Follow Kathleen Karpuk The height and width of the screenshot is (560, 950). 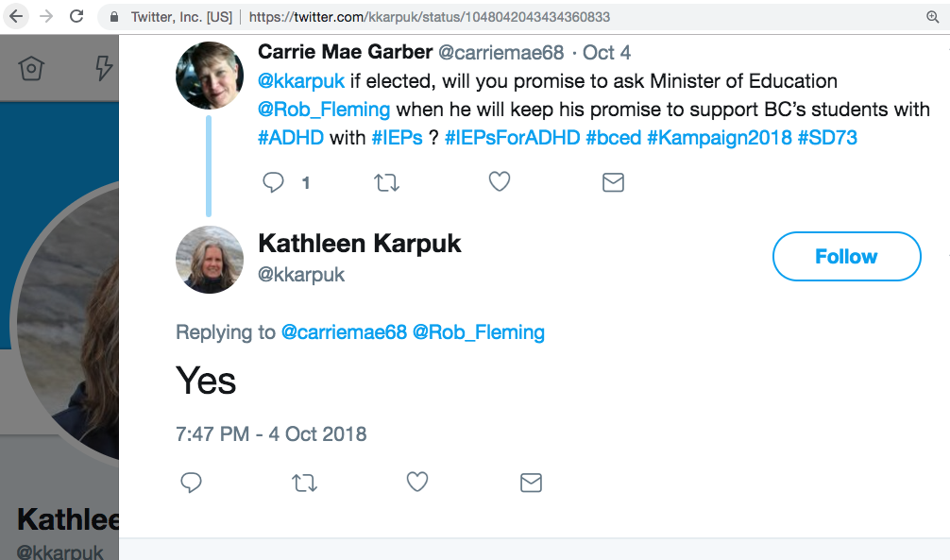coord(846,257)
